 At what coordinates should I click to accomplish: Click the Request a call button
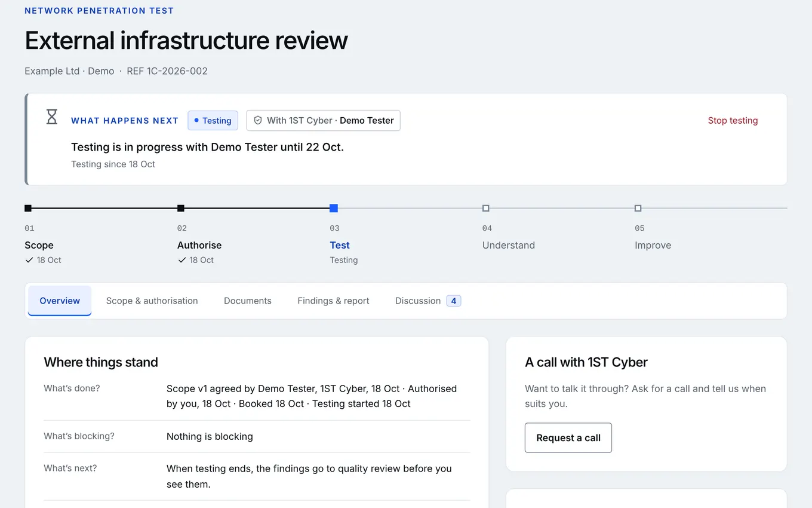(568, 437)
